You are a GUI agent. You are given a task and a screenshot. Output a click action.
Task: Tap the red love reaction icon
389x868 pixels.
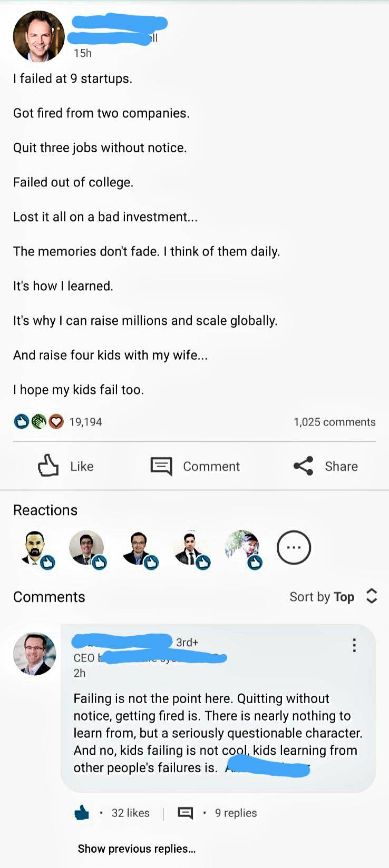(x=55, y=421)
